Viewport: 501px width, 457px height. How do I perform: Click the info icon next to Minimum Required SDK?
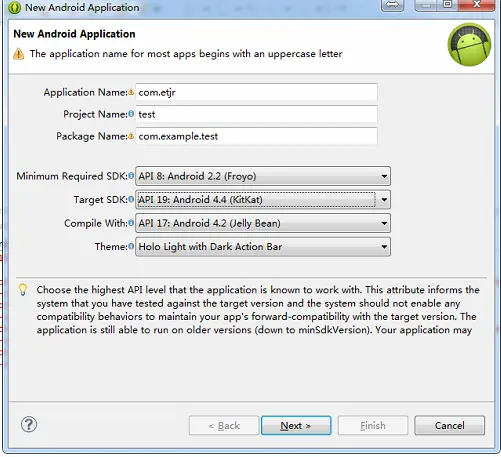click(x=131, y=176)
